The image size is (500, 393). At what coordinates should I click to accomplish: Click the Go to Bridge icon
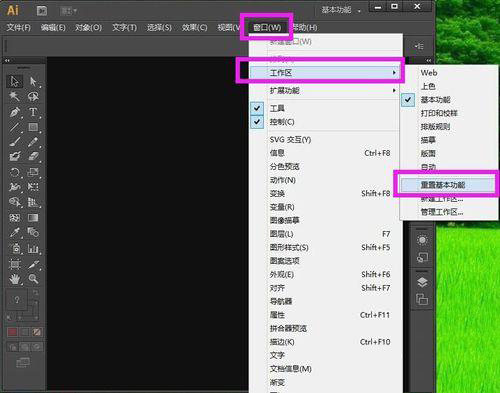click(x=42, y=11)
